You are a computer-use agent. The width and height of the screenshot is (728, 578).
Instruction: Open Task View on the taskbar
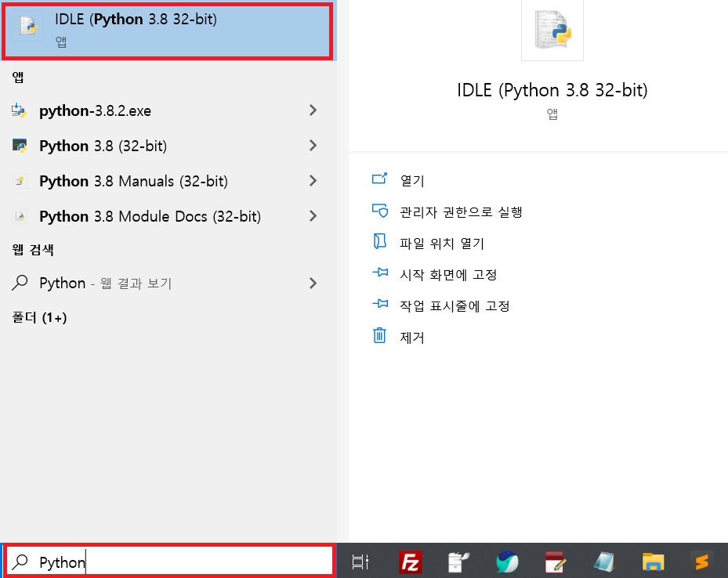pos(360,562)
